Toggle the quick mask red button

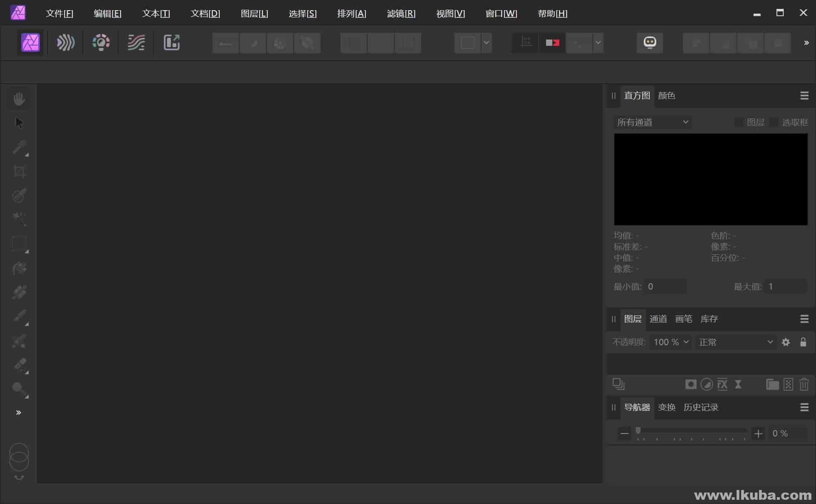pos(552,42)
